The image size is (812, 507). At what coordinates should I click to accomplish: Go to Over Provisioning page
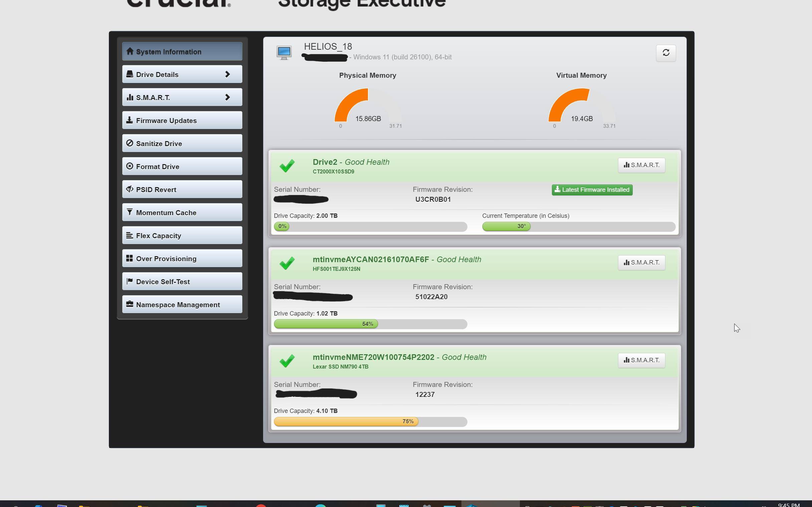tap(182, 259)
